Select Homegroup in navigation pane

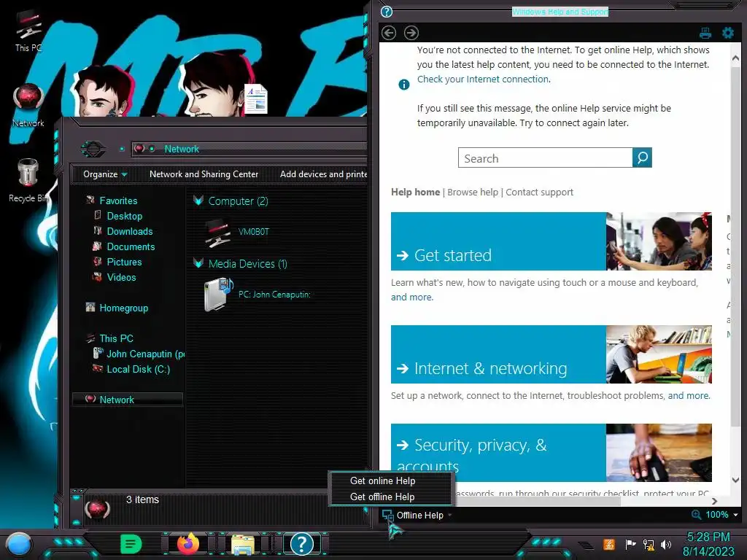tap(123, 308)
